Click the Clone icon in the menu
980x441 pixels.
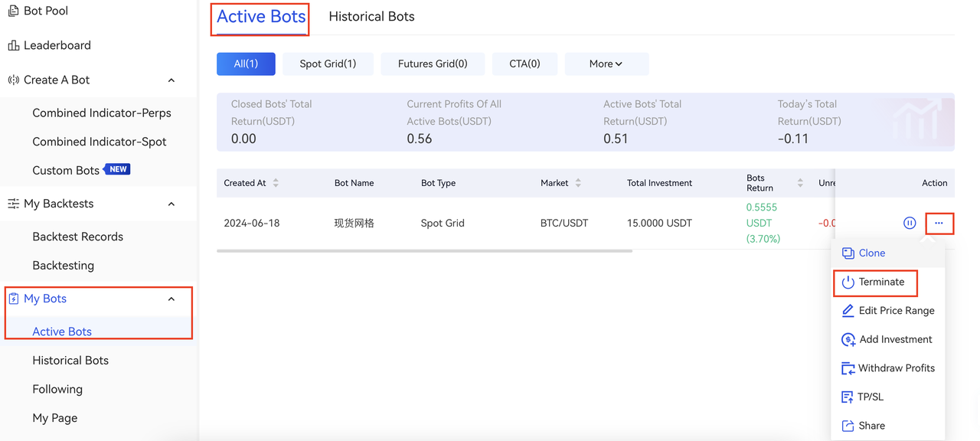pyautogui.click(x=848, y=253)
